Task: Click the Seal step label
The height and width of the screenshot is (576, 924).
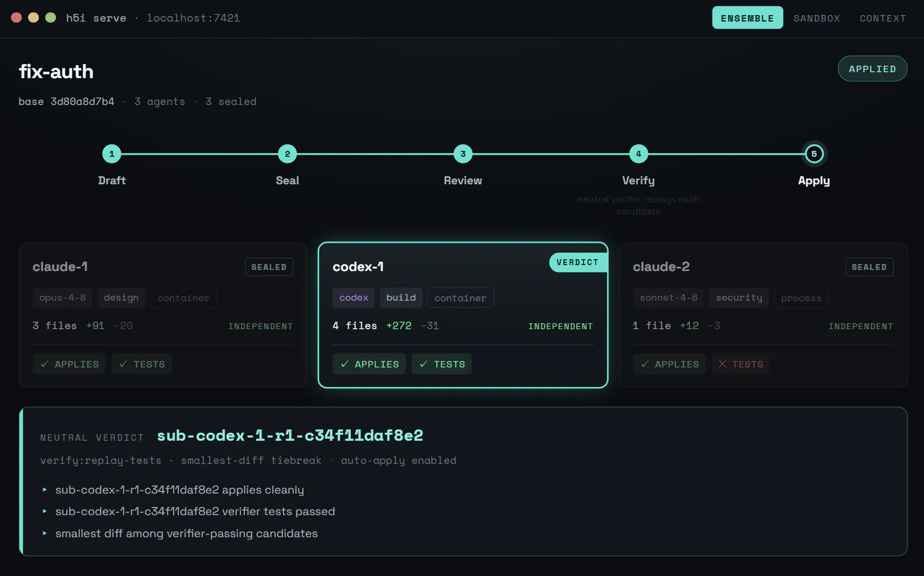Action: click(x=287, y=181)
